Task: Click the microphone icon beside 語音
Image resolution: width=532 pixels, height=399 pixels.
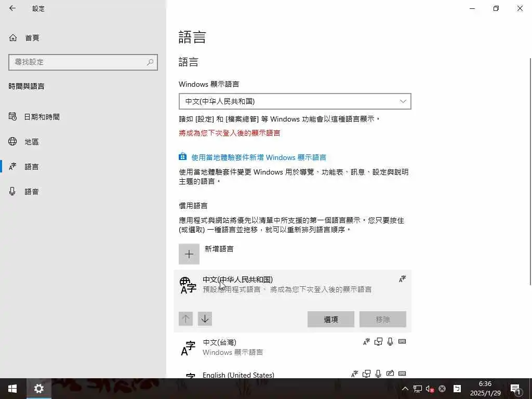Action: [x=12, y=191]
